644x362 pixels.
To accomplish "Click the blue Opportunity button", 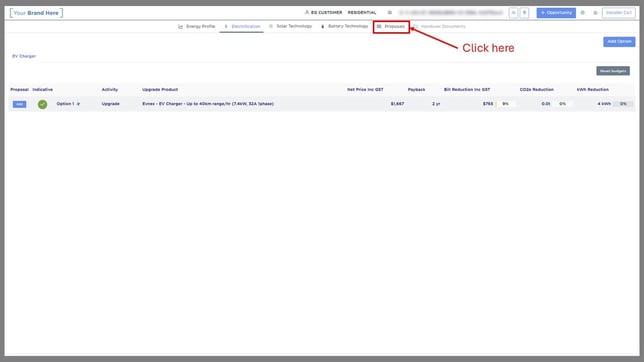I will click(x=556, y=13).
